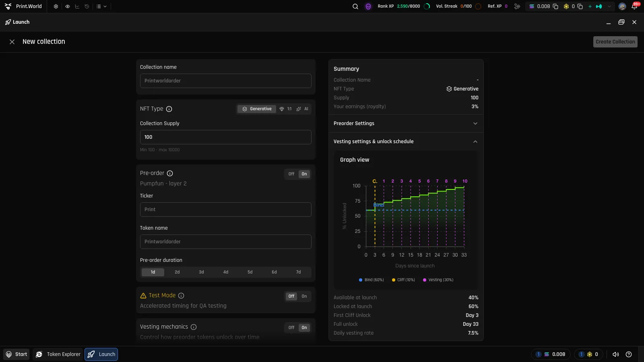Open Token Explorer from the taskbar
Image resolution: width=644 pixels, height=362 pixels.
click(x=58, y=354)
